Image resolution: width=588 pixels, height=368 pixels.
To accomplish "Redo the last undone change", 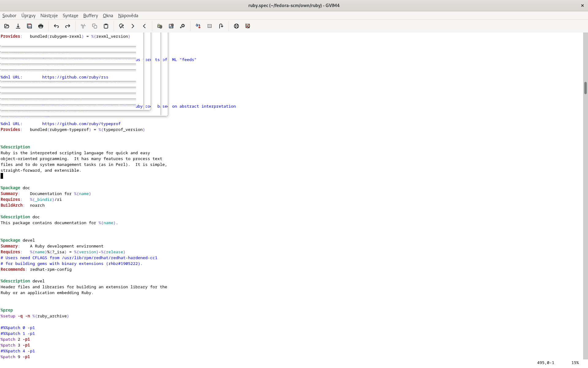I will point(68,26).
